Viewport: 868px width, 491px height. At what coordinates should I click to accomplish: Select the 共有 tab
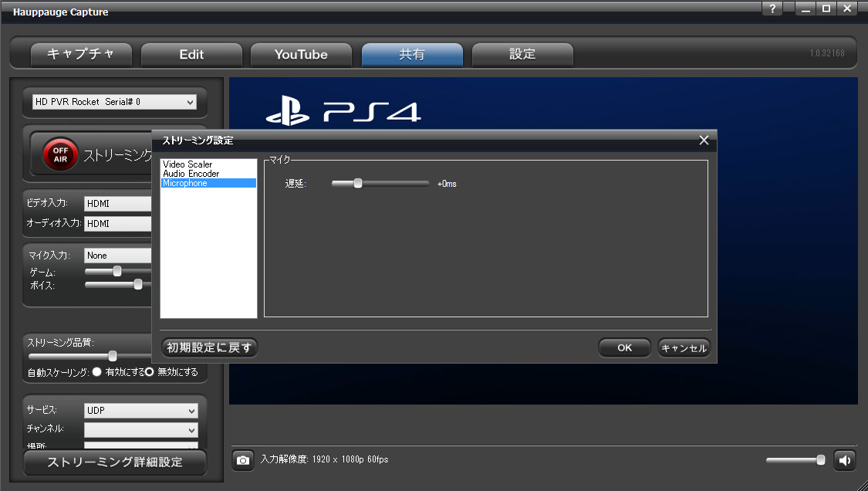pyautogui.click(x=412, y=54)
